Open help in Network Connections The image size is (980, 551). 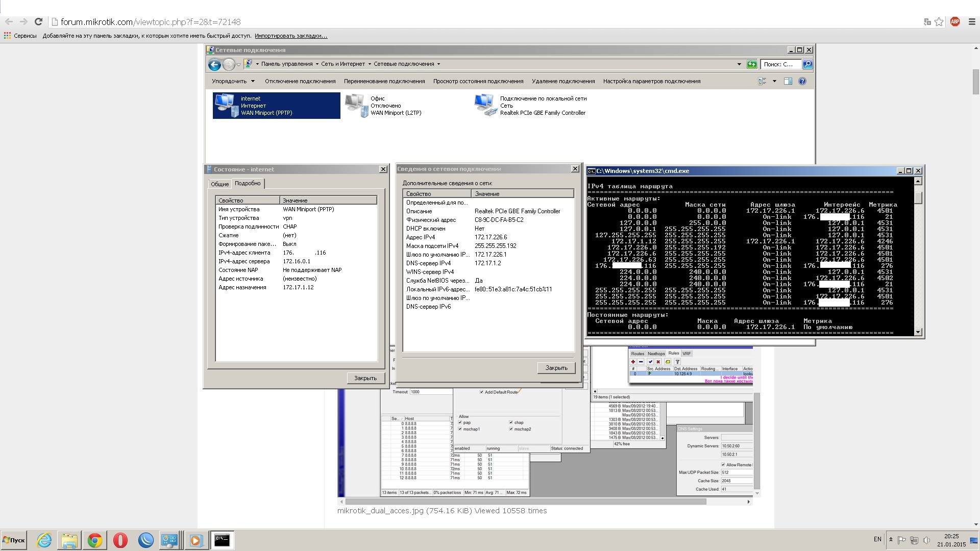coord(802,81)
